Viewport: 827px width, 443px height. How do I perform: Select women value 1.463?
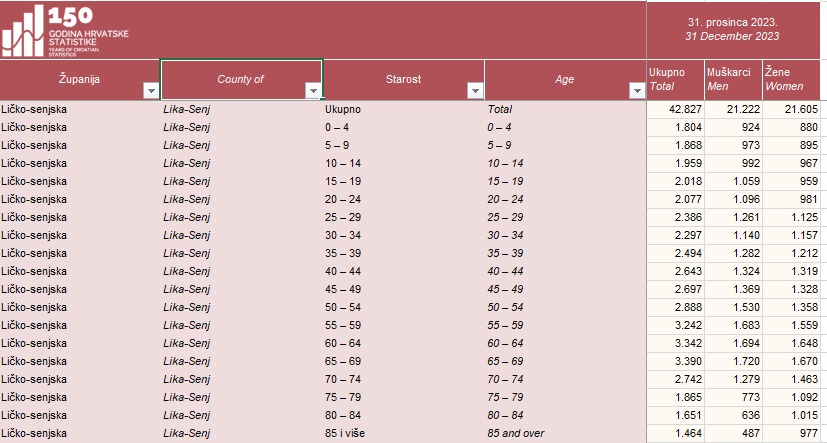[x=791, y=379]
